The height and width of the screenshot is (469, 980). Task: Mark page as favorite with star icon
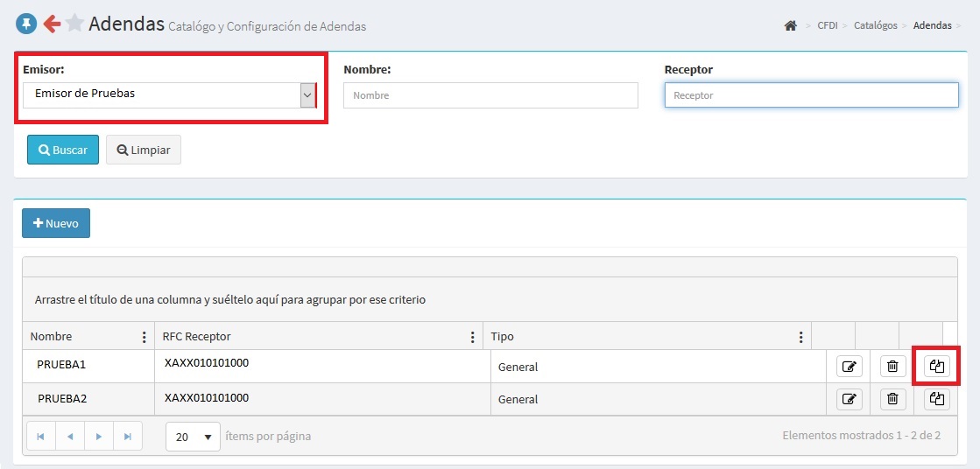point(74,24)
